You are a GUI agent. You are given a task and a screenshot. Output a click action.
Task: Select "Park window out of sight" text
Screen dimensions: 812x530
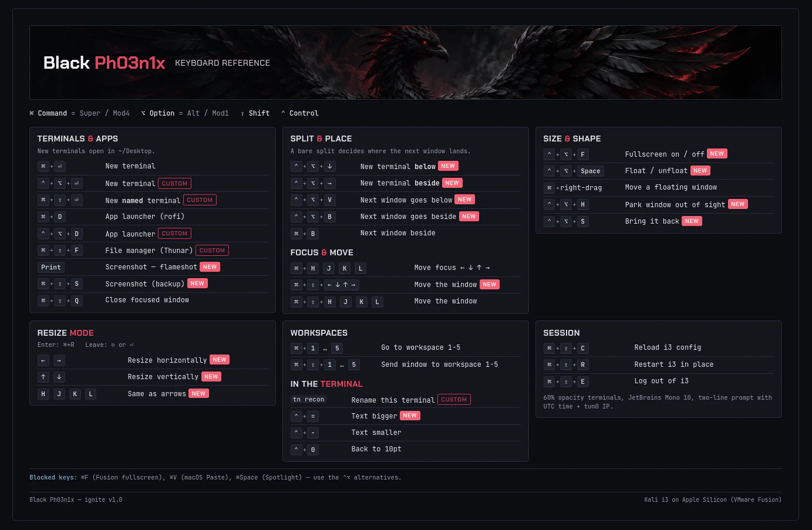[675, 205]
